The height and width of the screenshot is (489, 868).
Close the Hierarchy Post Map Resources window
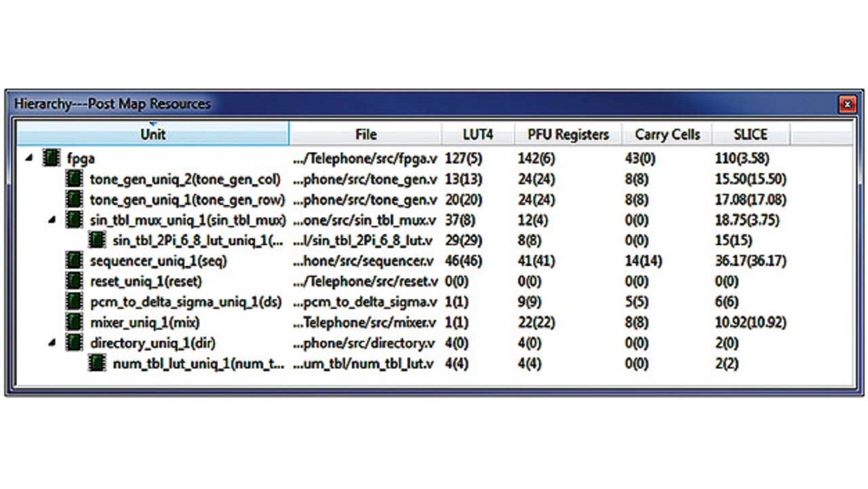tap(847, 104)
